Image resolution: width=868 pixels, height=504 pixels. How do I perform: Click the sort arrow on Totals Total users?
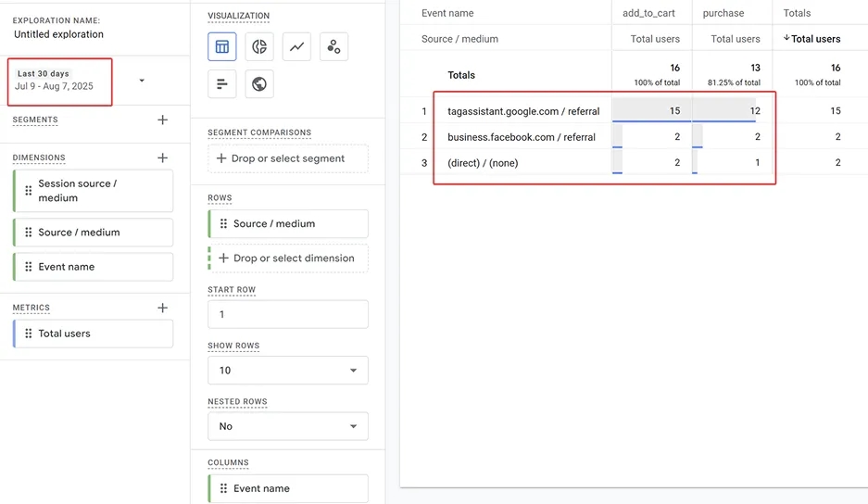pos(786,38)
